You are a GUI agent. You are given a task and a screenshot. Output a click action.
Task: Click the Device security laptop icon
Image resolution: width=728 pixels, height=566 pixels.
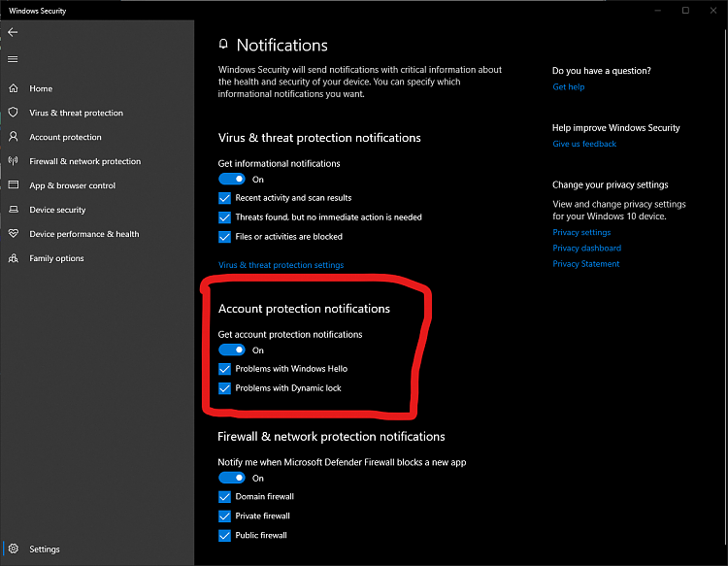point(14,210)
